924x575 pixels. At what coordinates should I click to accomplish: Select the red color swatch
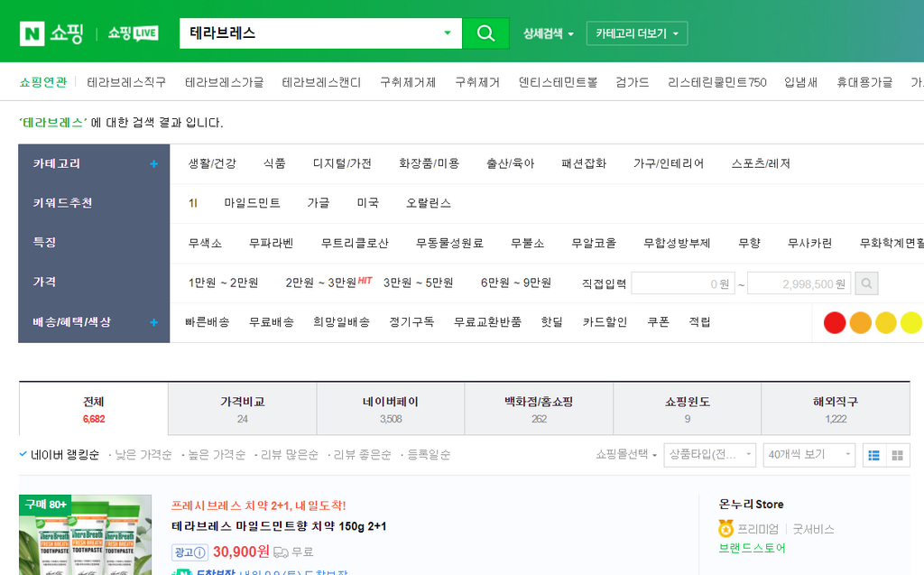tap(835, 322)
